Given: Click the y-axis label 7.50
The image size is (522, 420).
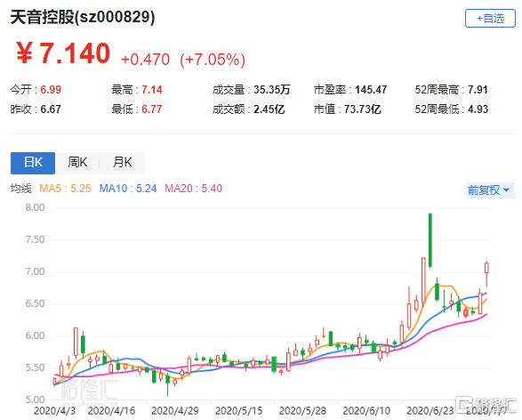Looking at the screenshot, I should click(x=35, y=239).
